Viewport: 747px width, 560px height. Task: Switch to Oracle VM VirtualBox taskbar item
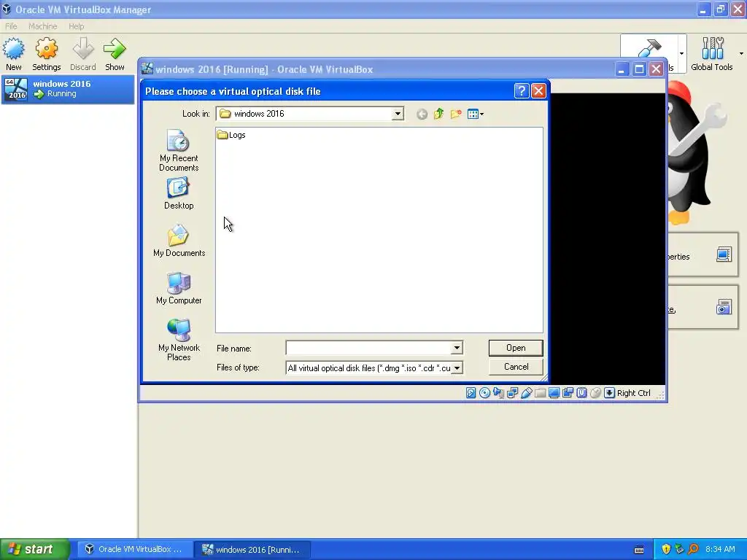click(x=135, y=550)
